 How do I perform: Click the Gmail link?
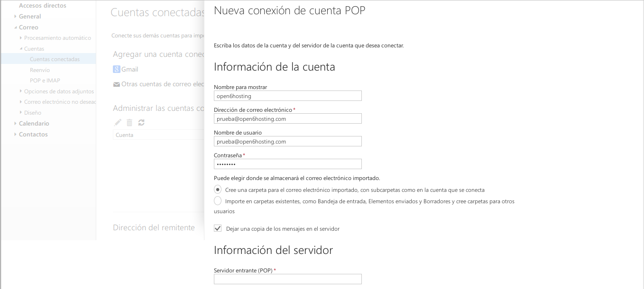(x=129, y=69)
